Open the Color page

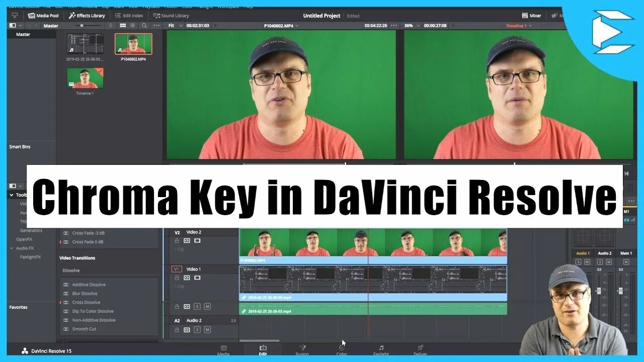click(x=341, y=350)
